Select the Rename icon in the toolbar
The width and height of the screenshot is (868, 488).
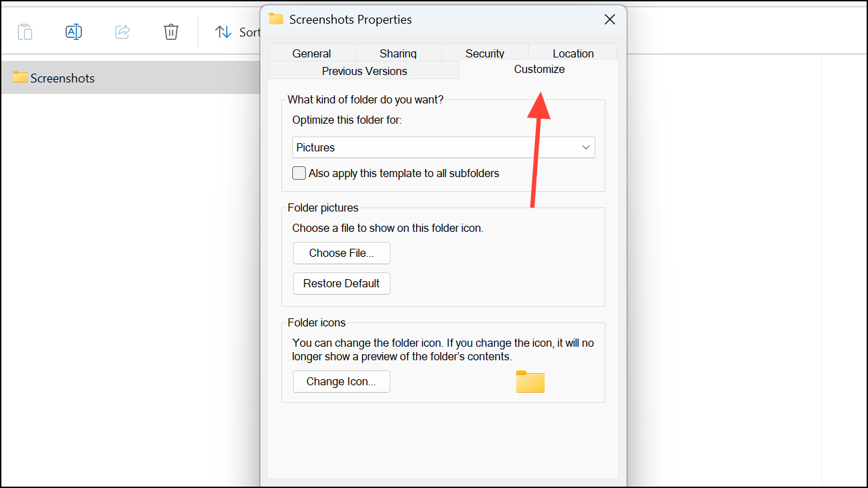tap(73, 31)
